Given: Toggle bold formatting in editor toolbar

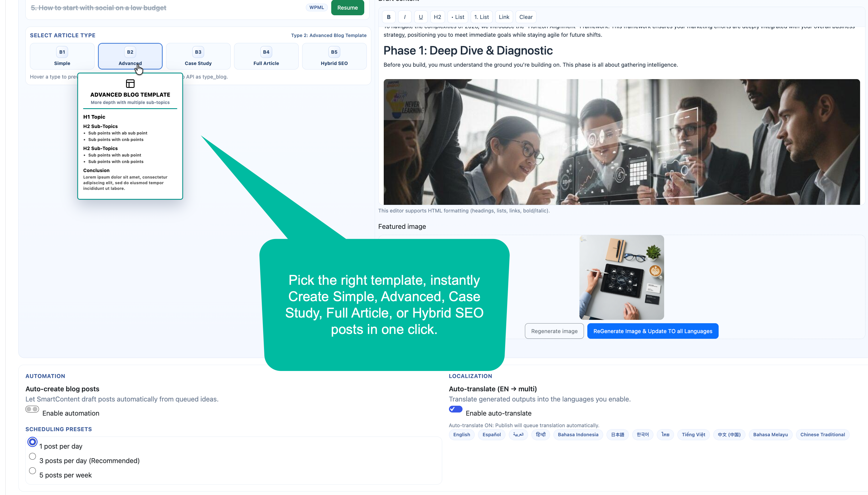Looking at the screenshot, I should (389, 17).
